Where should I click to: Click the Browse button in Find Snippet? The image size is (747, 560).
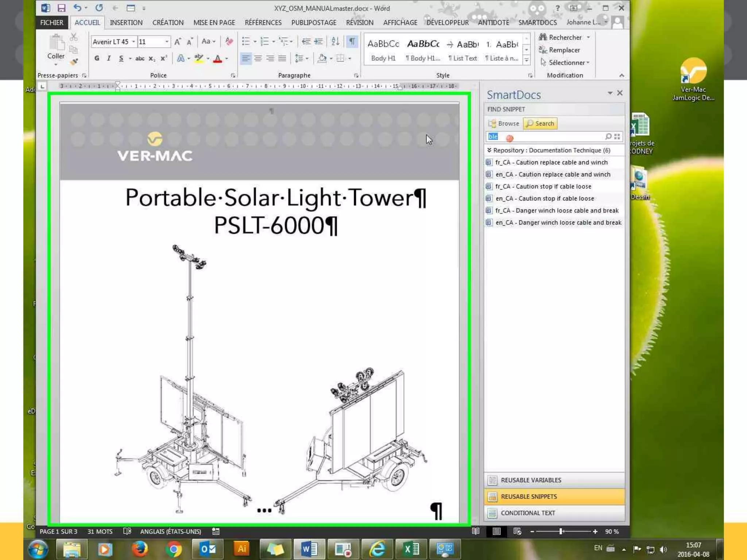(504, 124)
